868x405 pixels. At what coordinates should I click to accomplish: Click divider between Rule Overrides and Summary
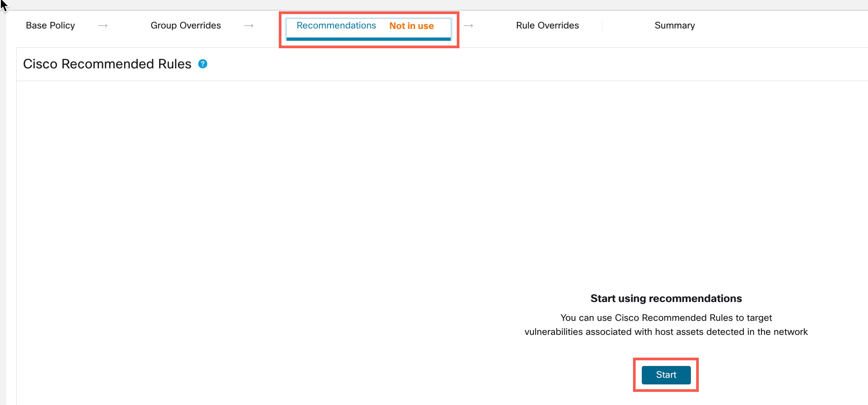pyautogui.click(x=602, y=26)
